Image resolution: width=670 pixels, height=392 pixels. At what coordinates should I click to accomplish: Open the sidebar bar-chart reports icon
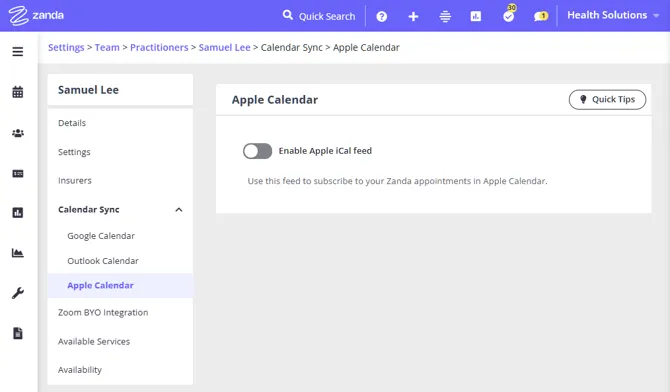coord(18,212)
